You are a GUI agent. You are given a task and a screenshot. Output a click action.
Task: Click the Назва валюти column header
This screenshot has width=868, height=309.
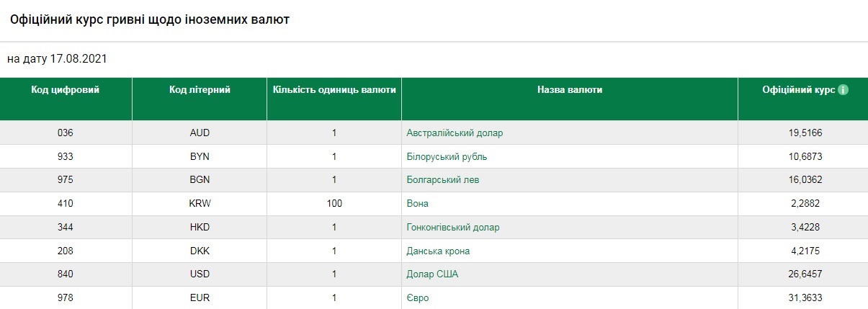coord(570,90)
